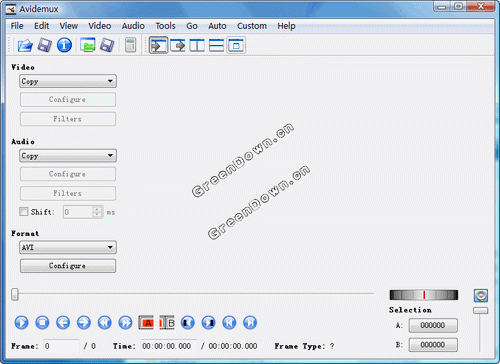Open a video file using folder icon
The width and height of the screenshot is (500, 364).
click(x=25, y=45)
